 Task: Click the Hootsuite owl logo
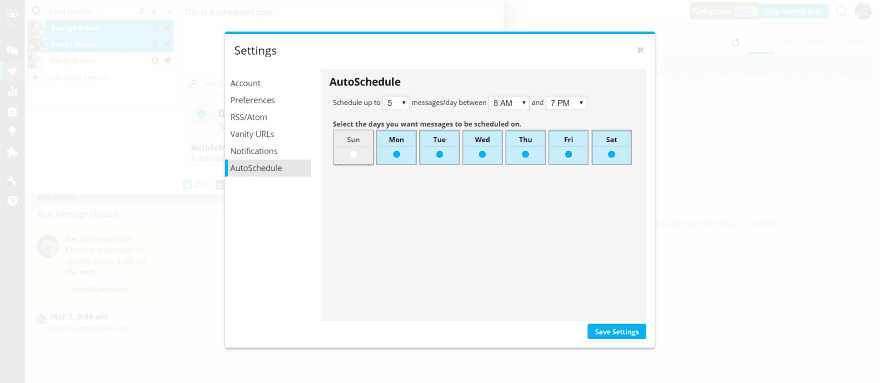pyautogui.click(x=12, y=16)
